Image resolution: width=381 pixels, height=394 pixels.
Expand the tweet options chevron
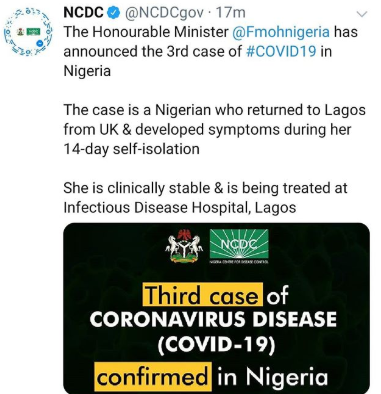pyautogui.click(x=362, y=14)
